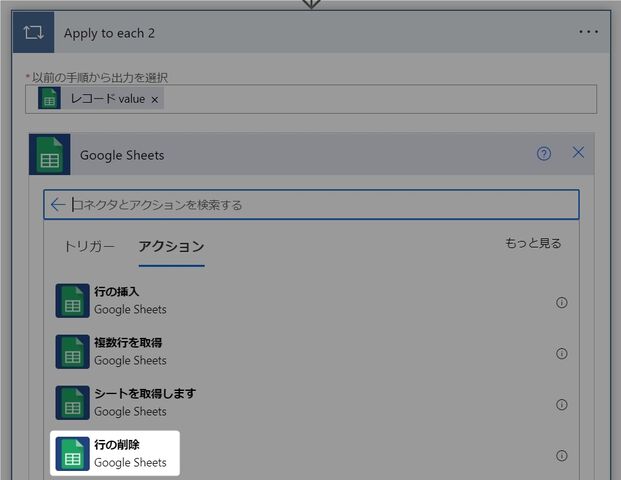Switch to the トリガー tab
The width and height of the screenshot is (621, 480).
point(89,246)
